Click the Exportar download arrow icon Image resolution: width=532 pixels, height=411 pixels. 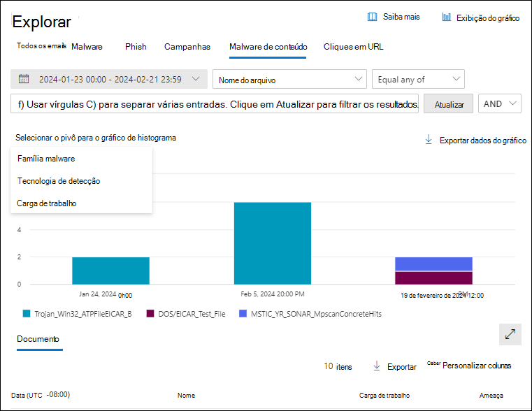(376, 366)
